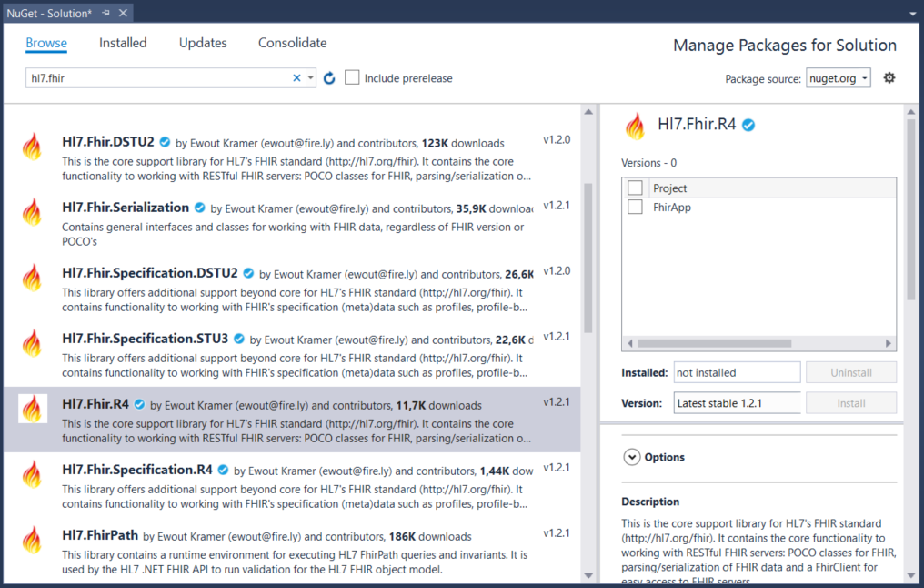This screenshot has height=588, width=924.
Task: Click the package list vertical scrollbar thumb
Action: click(588, 259)
